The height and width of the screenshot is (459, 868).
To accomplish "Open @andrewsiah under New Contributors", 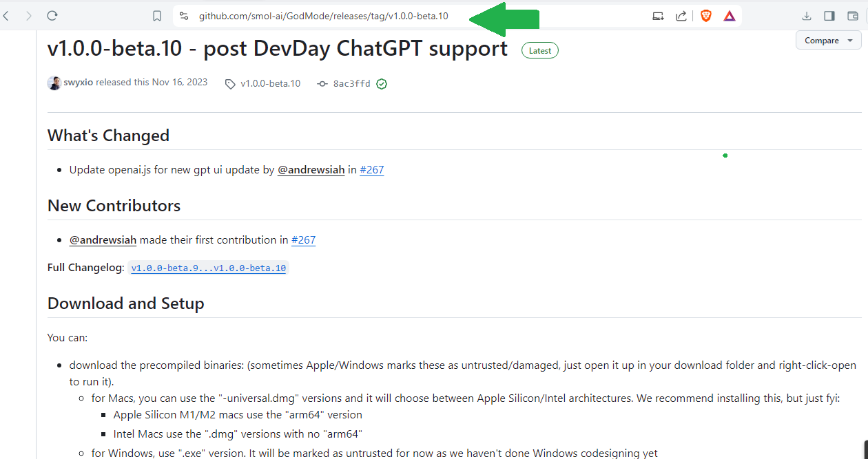I will tap(103, 240).
